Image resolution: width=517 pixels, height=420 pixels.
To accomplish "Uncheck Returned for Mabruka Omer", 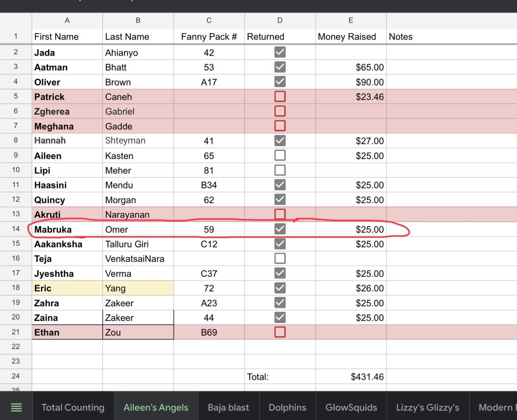I will [280, 229].
